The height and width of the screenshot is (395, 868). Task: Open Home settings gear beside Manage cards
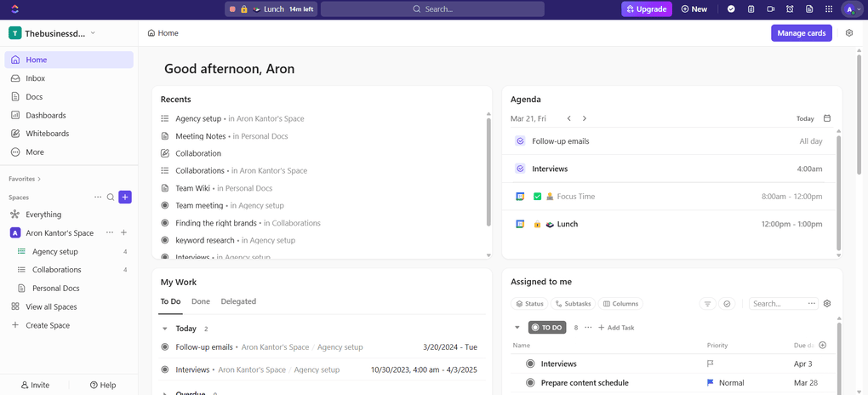849,33
